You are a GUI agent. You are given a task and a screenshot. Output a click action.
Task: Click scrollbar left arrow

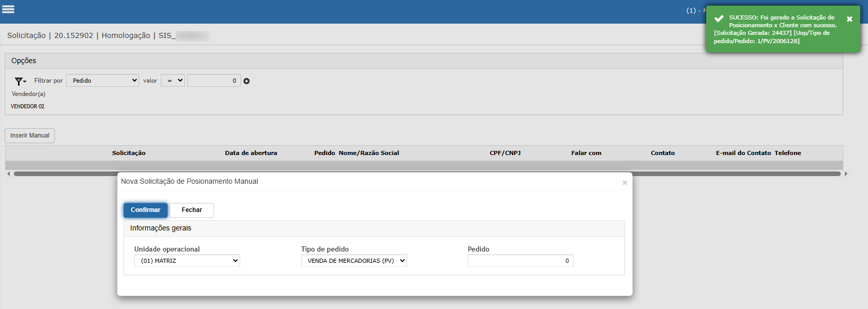click(8, 174)
